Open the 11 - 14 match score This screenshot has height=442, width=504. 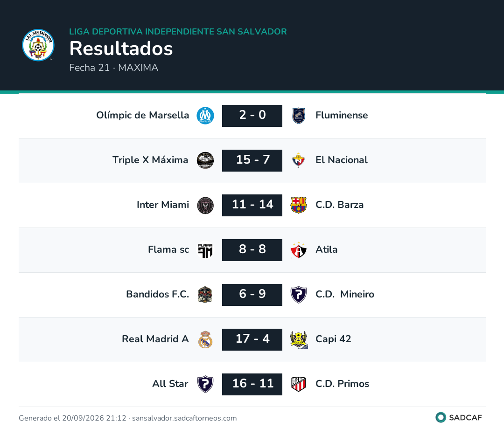point(252,205)
